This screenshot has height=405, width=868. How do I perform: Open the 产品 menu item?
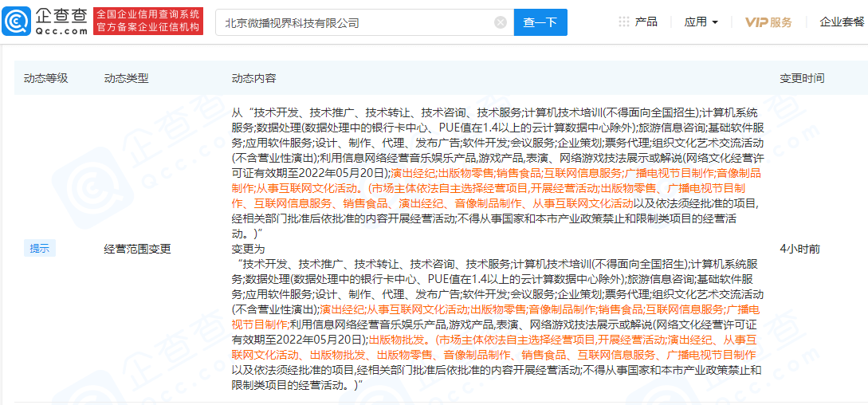point(646,22)
